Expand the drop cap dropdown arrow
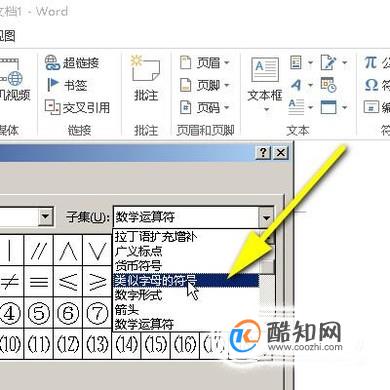 point(310,107)
